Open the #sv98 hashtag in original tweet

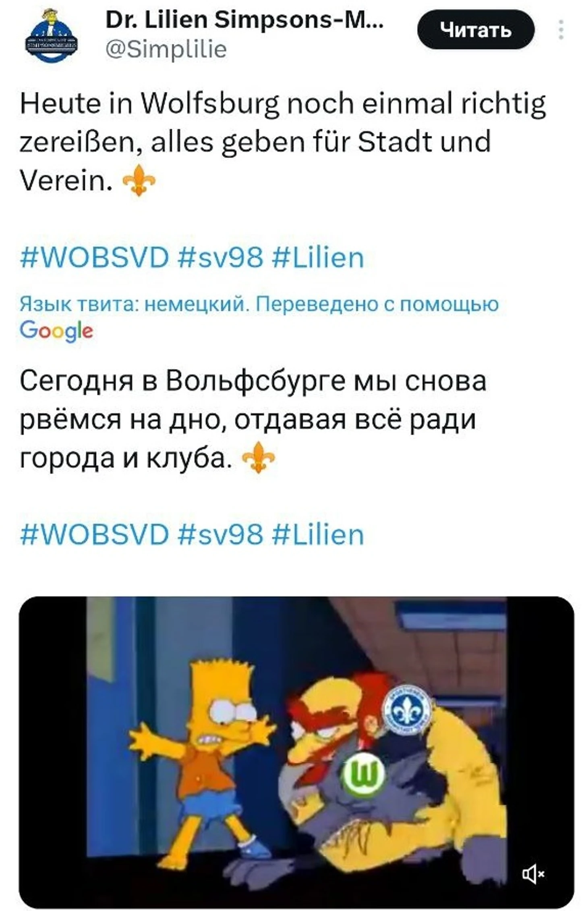tap(220, 257)
